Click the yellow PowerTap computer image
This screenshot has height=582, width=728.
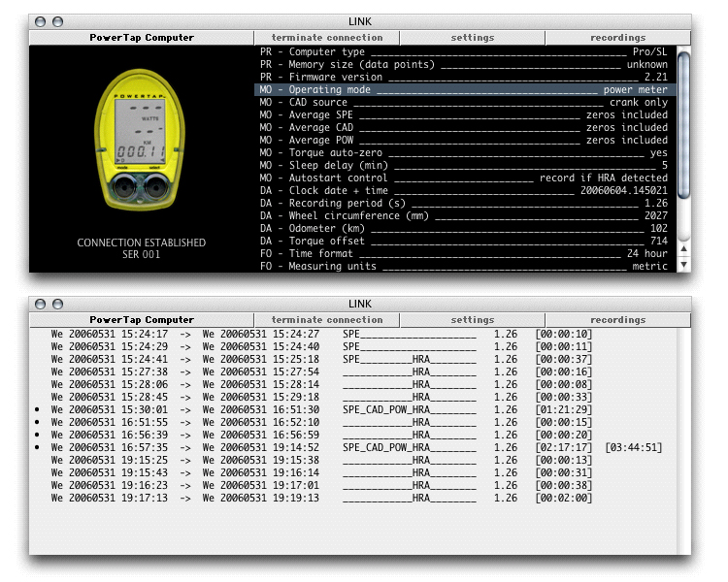click(140, 140)
